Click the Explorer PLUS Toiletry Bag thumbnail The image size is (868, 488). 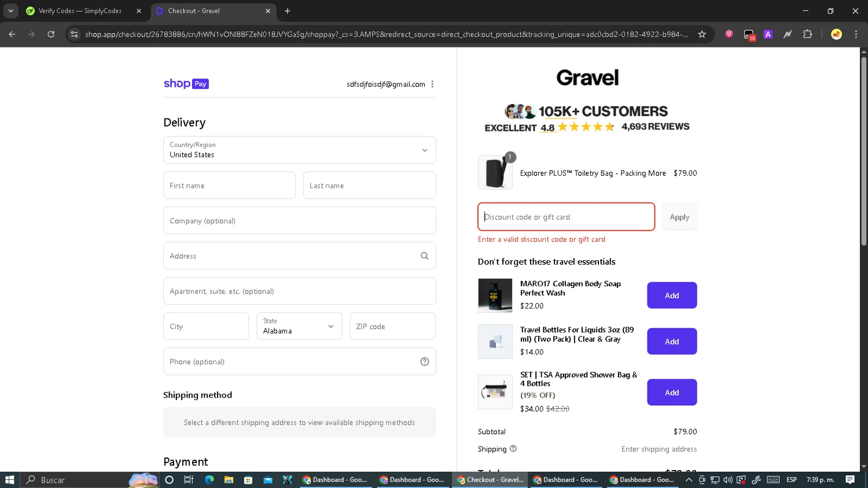[x=495, y=172]
